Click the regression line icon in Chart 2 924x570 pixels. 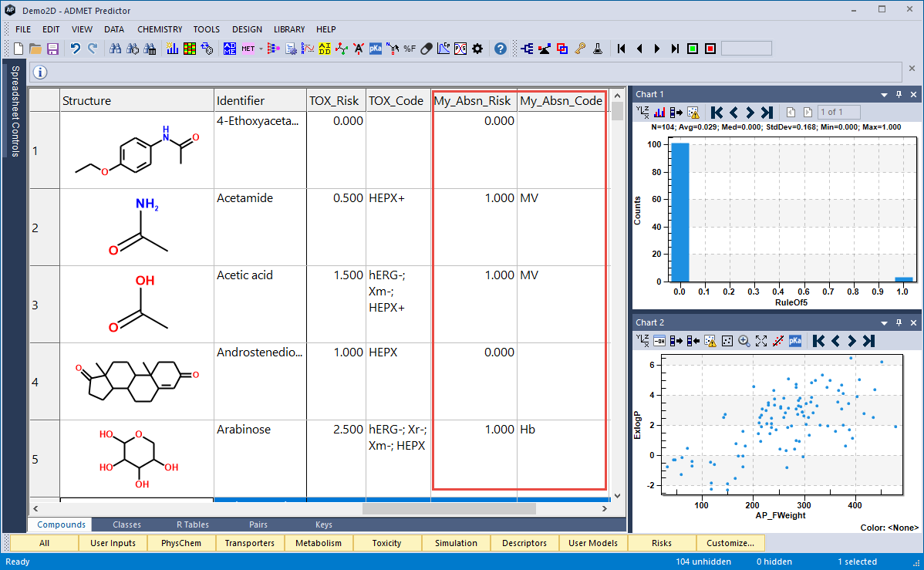tap(778, 341)
